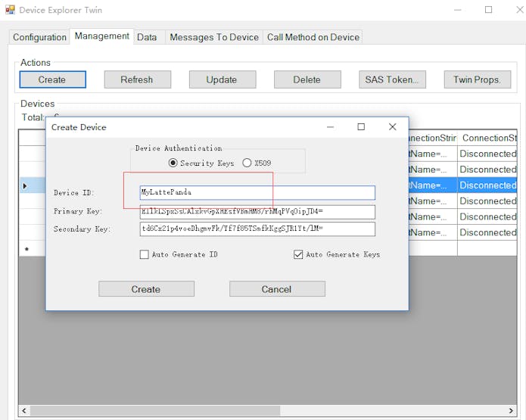
Task: Click the grid scrollbar left arrow
Action: (x=23, y=411)
